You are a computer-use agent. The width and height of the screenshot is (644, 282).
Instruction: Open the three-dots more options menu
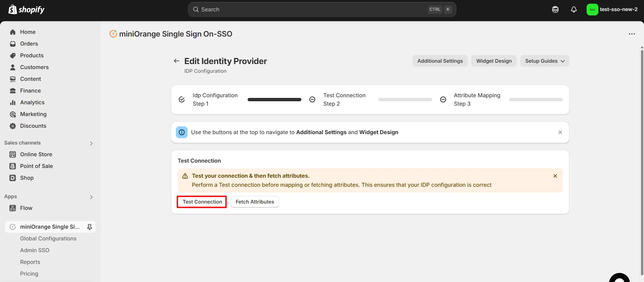click(x=632, y=34)
